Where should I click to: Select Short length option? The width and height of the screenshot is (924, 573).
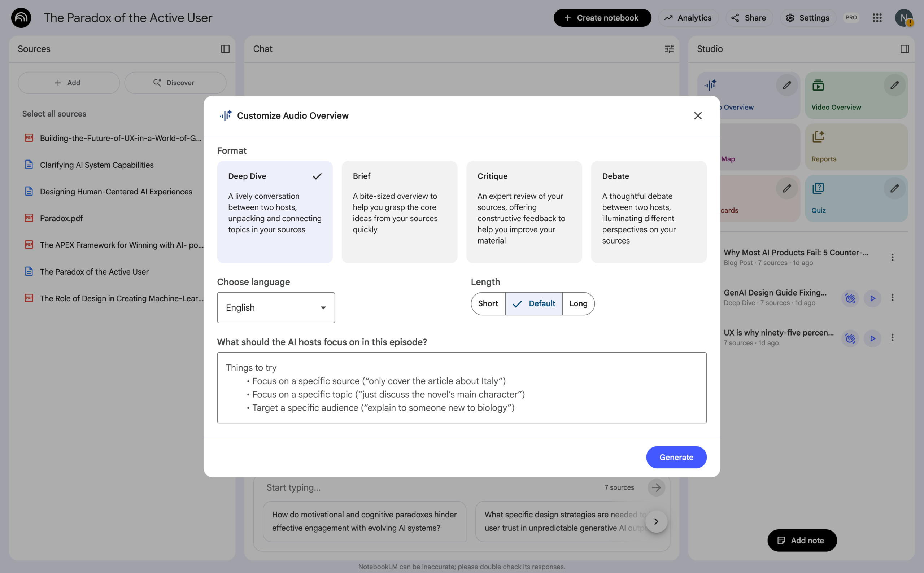click(x=488, y=303)
